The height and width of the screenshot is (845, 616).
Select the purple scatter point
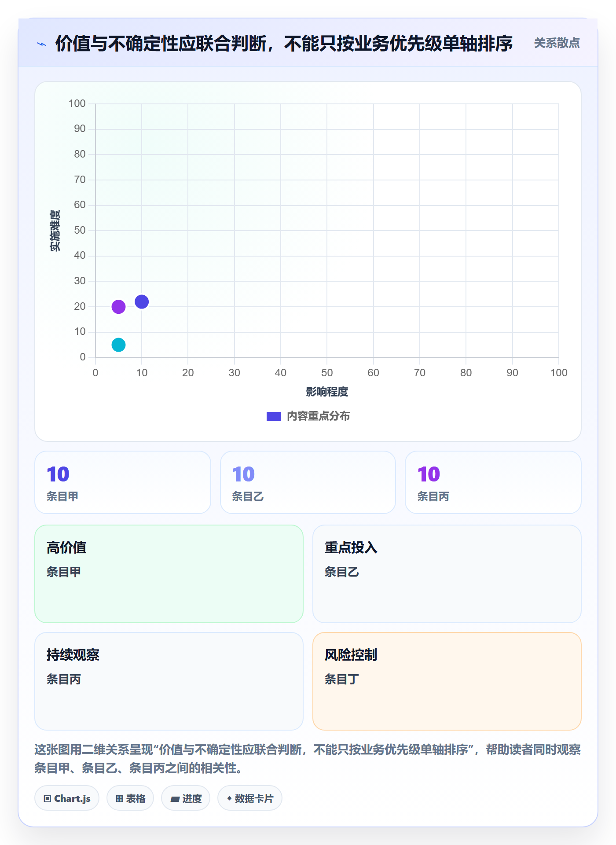coord(118,307)
